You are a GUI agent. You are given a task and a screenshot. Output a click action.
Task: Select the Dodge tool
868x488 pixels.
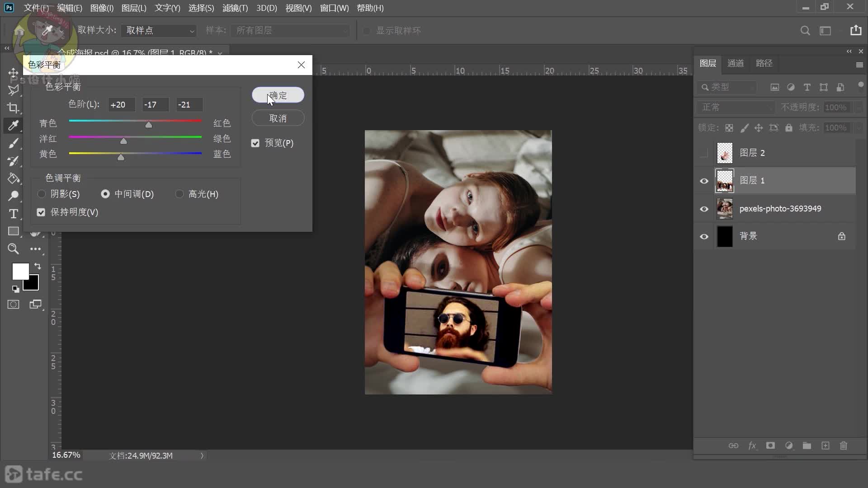click(x=13, y=196)
